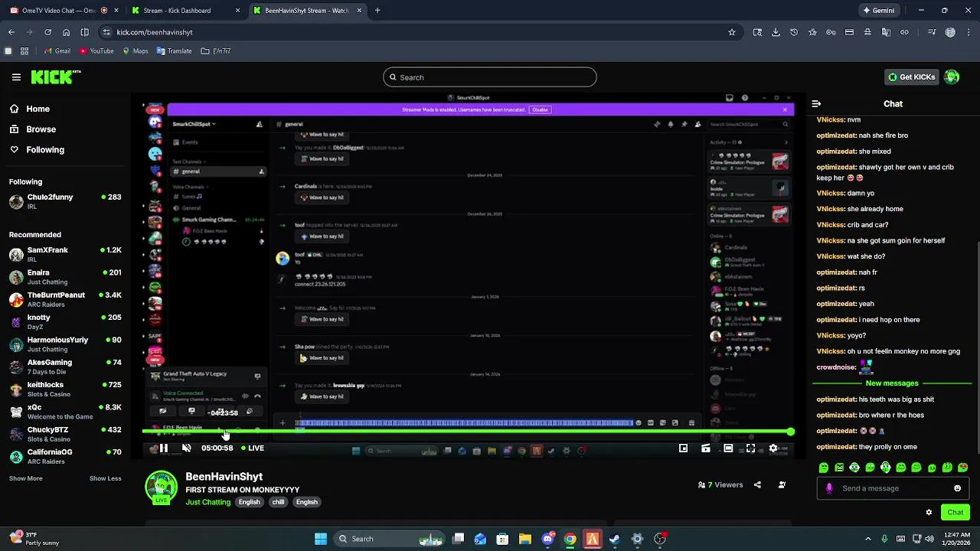Open the Chrome downloads icon

tap(776, 32)
